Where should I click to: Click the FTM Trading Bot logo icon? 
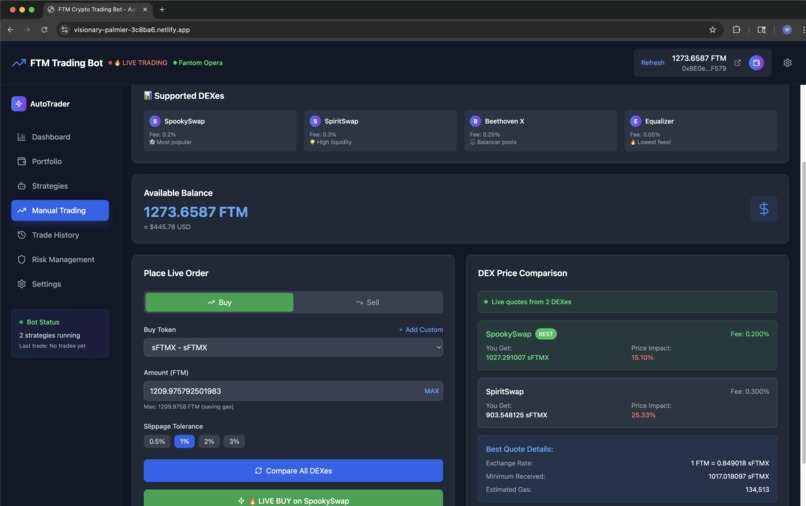pos(19,63)
